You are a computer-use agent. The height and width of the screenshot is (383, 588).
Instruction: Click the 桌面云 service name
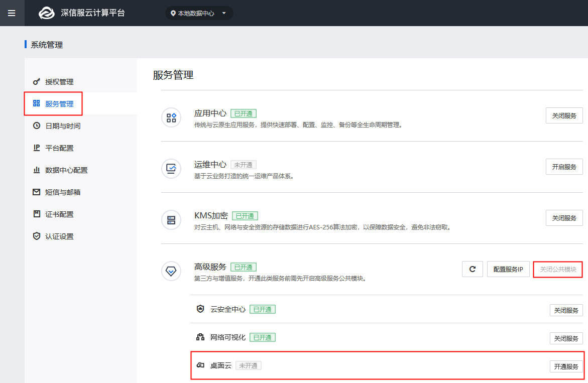click(x=221, y=365)
